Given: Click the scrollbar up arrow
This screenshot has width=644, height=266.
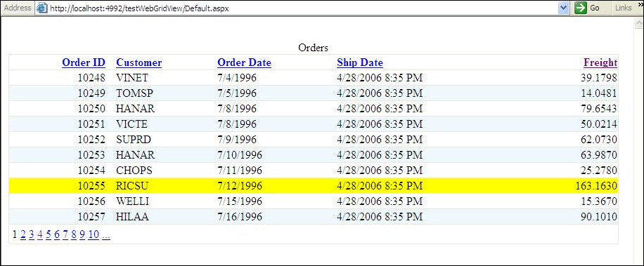Looking at the screenshot, I should click(x=640, y=23).
